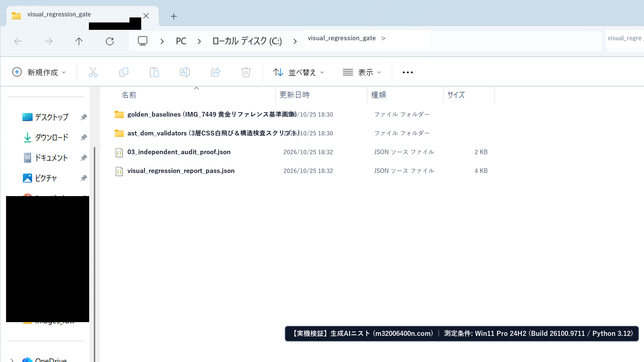The height and width of the screenshot is (362, 644).
Task: Click visual_regression_gate breadcrumb segment
Action: (x=341, y=38)
